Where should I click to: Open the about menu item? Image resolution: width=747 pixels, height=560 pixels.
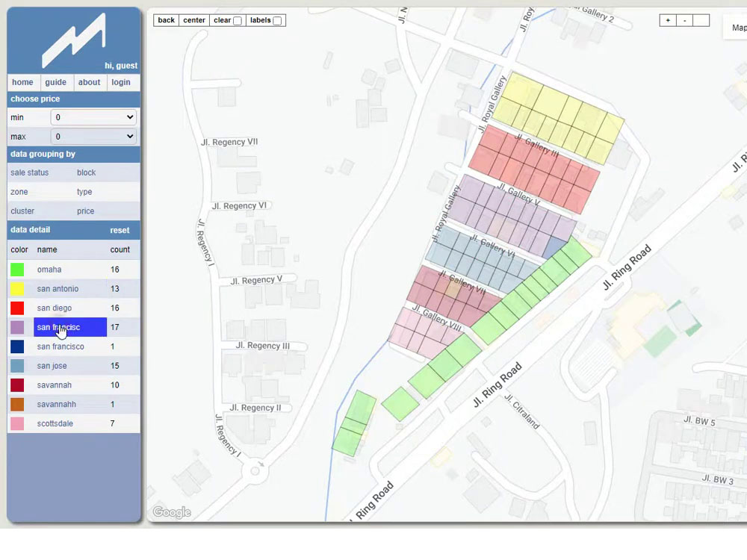coord(89,82)
